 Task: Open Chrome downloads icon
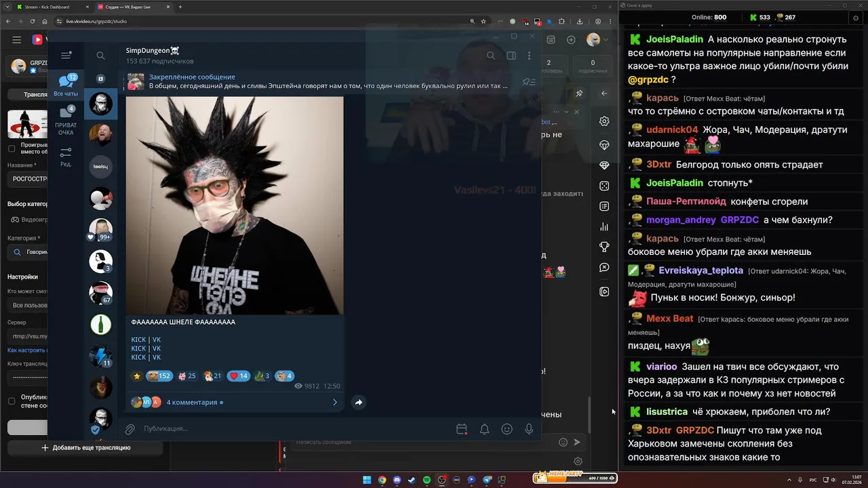tap(580, 21)
